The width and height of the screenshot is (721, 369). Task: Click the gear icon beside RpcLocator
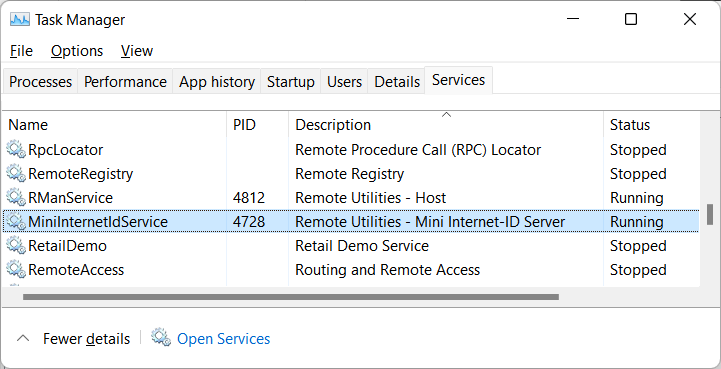tap(16, 150)
